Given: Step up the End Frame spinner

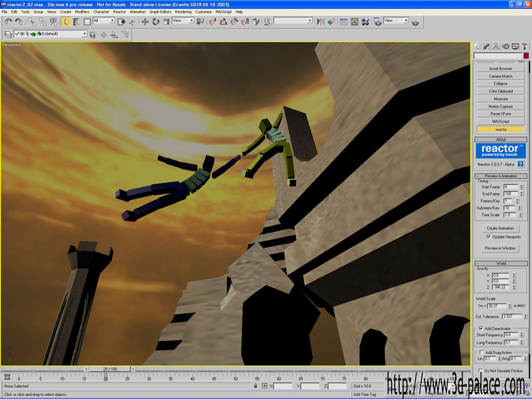Looking at the screenshot, I should coord(522,192).
